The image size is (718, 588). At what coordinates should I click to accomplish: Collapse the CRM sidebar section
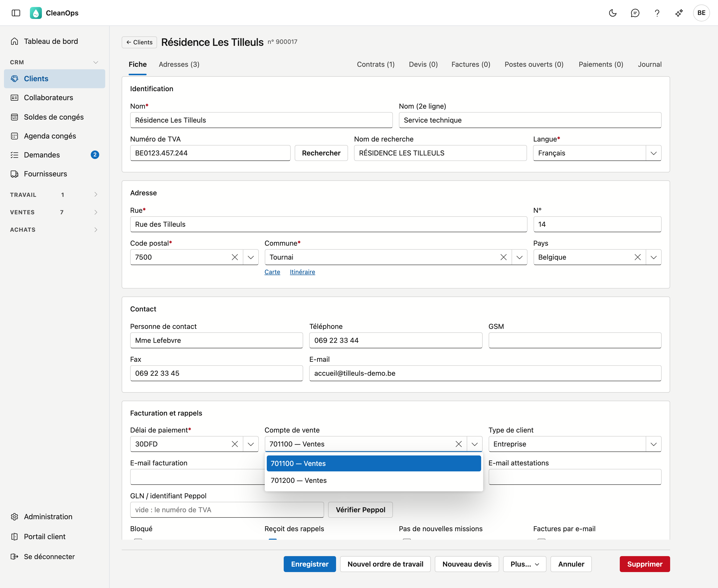click(55, 62)
